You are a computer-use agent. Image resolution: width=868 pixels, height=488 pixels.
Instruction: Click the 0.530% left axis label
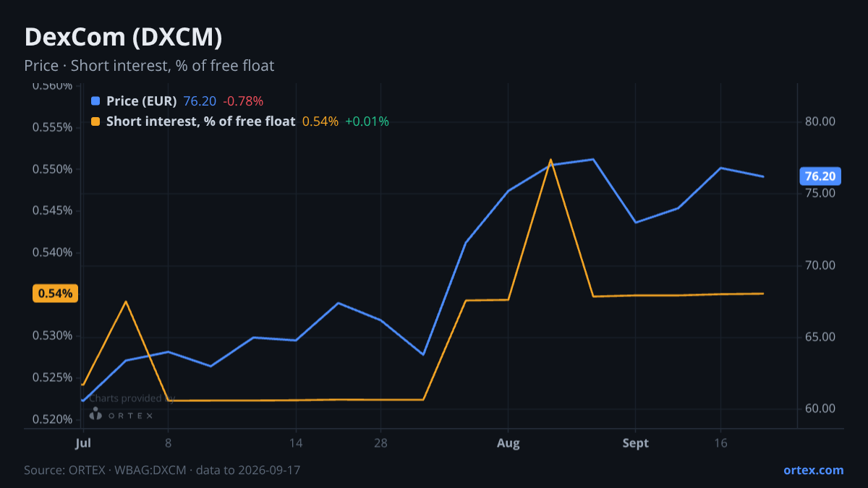[52, 336]
